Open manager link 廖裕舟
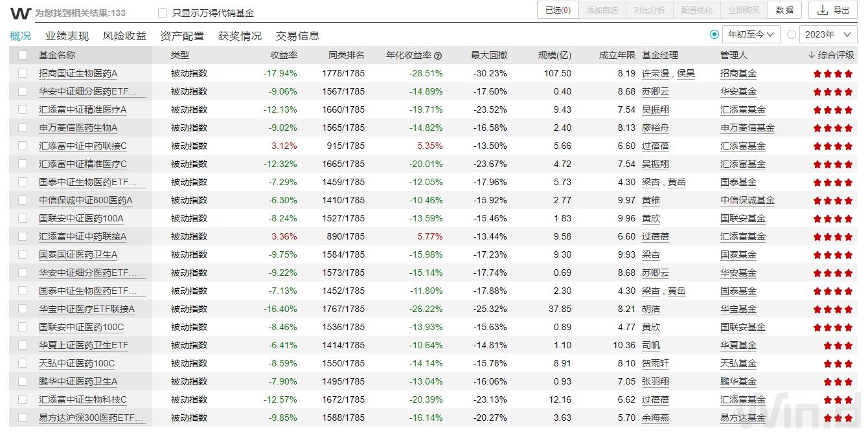 click(656, 128)
